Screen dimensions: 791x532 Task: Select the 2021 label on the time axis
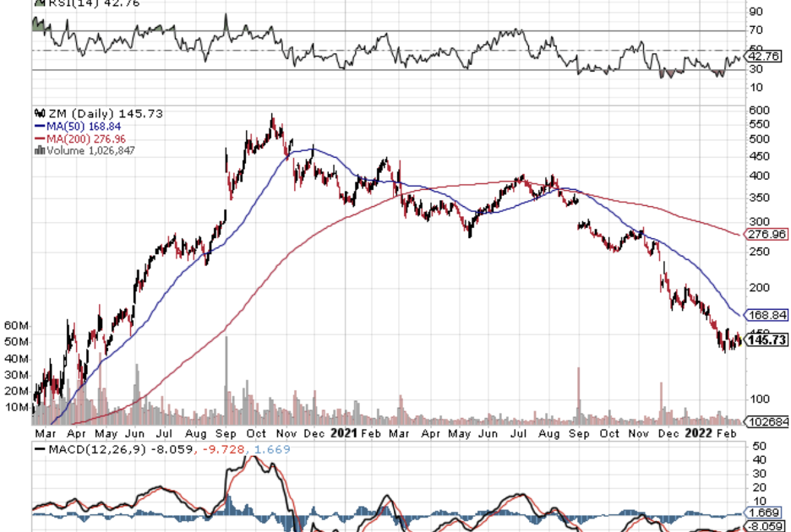click(x=343, y=432)
